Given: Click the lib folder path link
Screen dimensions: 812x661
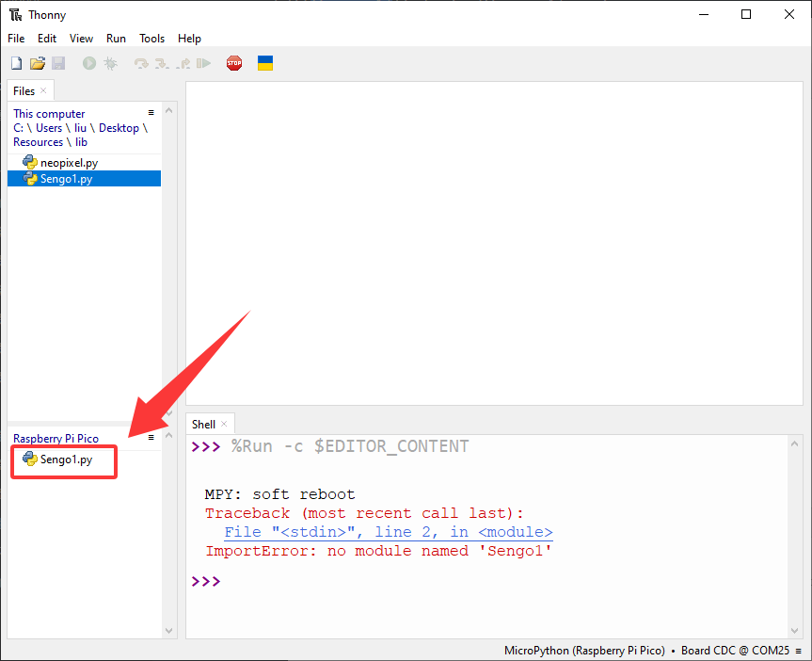Looking at the screenshot, I should point(81,142).
